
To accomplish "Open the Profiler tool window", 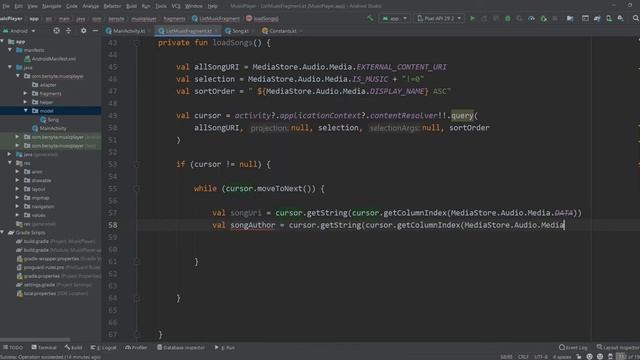I will pos(136,347).
